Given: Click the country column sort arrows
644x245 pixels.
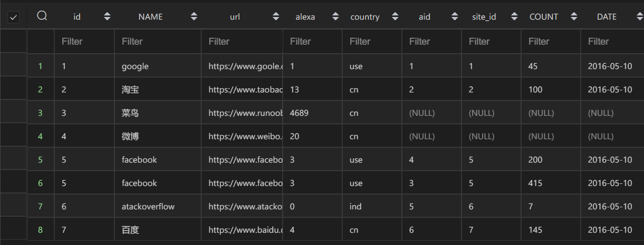Looking at the screenshot, I should click(394, 16).
